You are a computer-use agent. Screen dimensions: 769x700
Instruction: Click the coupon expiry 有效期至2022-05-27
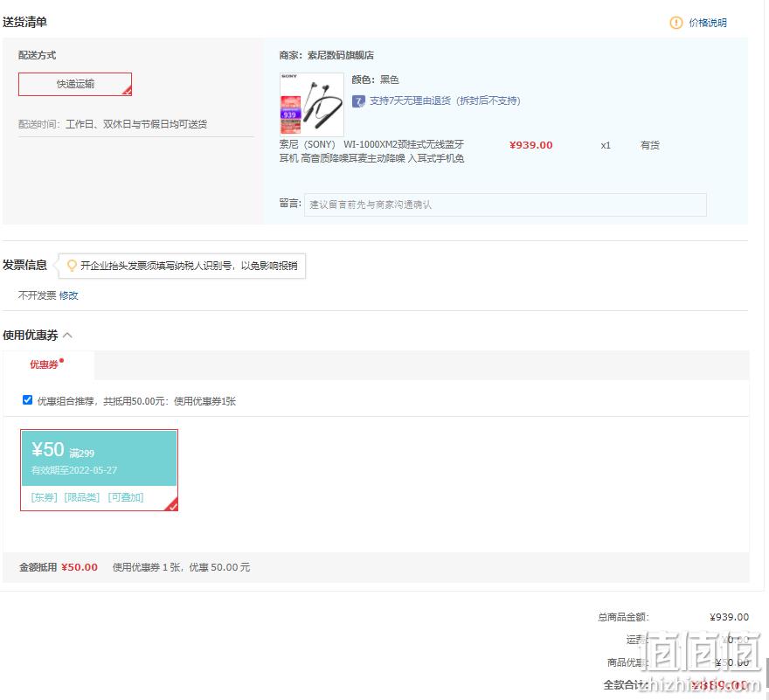click(74, 470)
